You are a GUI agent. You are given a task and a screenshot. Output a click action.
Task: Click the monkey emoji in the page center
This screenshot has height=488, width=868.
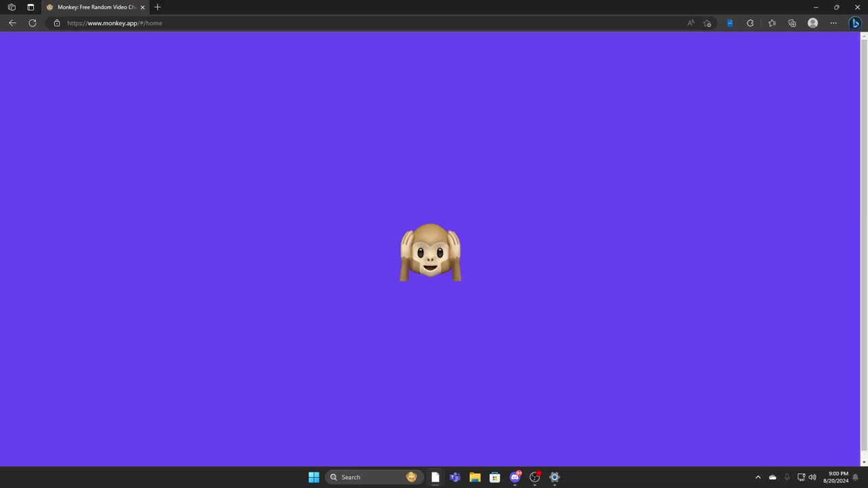coord(431,252)
